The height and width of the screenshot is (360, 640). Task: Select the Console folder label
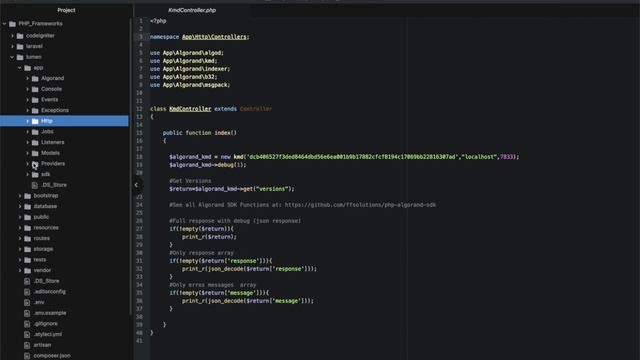point(51,89)
